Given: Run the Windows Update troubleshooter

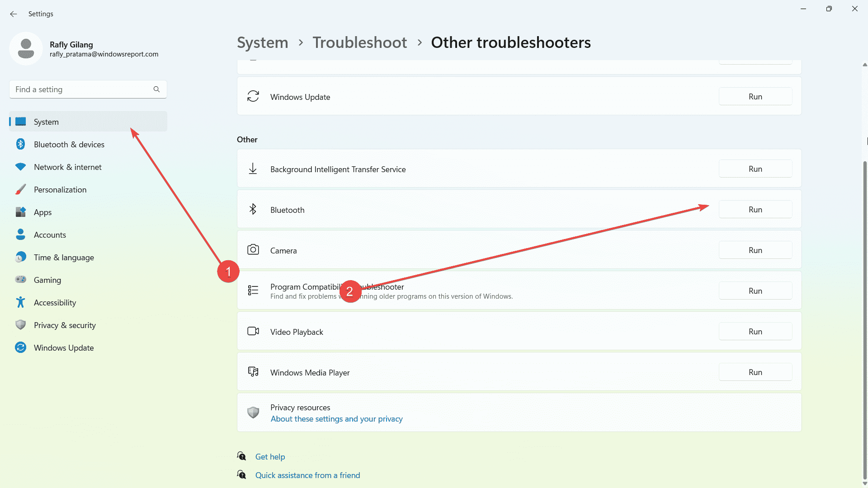Looking at the screenshot, I should (755, 96).
